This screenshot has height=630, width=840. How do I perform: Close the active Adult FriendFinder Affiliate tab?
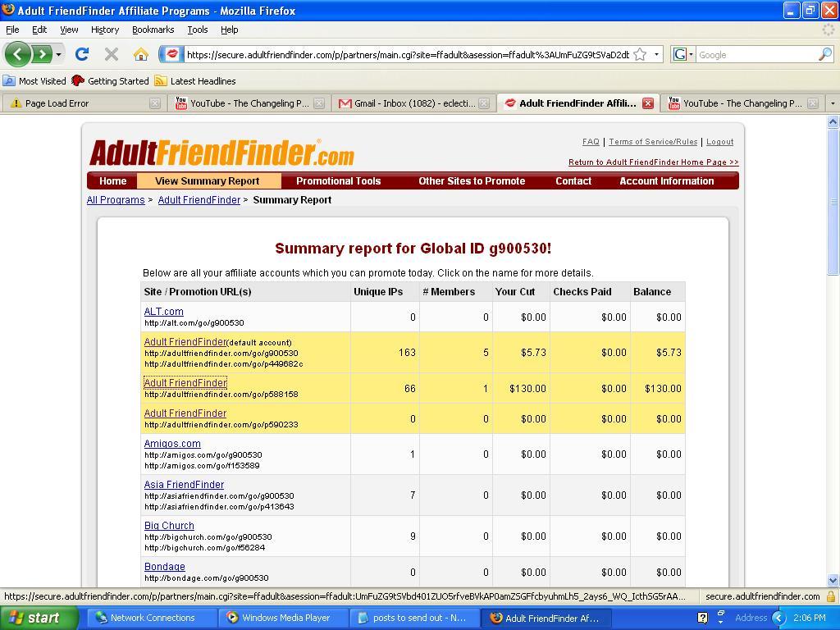(x=648, y=103)
